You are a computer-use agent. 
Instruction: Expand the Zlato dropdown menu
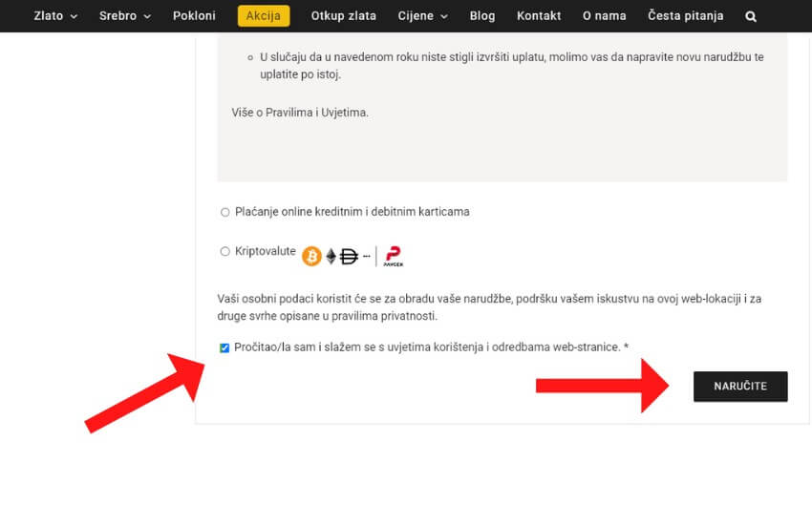coord(55,16)
